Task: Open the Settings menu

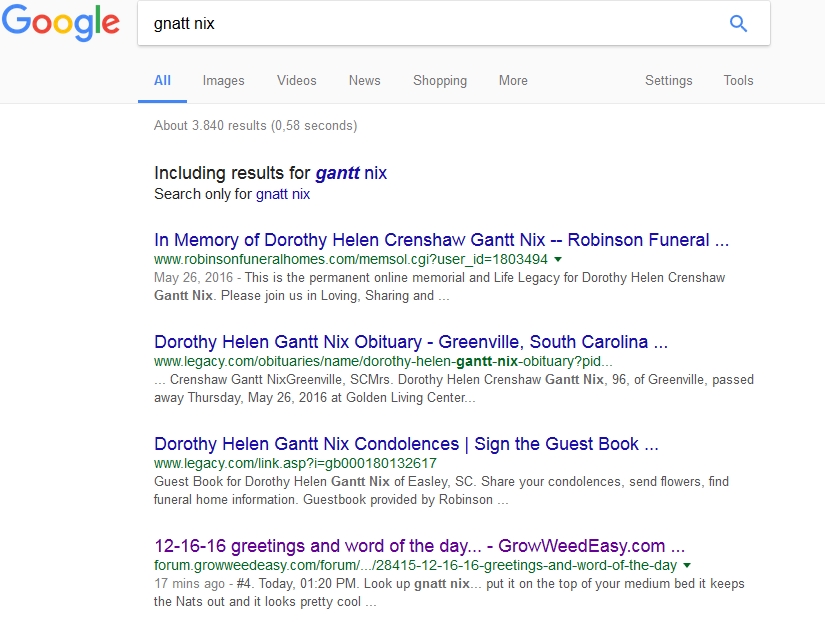Action: tap(668, 81)
